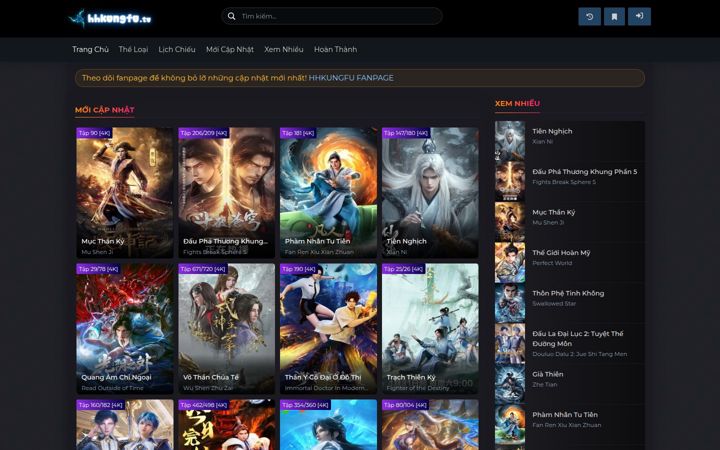Open Thế Giới Hoàn Mỹ sidebar thumbnail
Image resolution: width=720 pixels, height=450 pixels.
(x=510, y=262)
